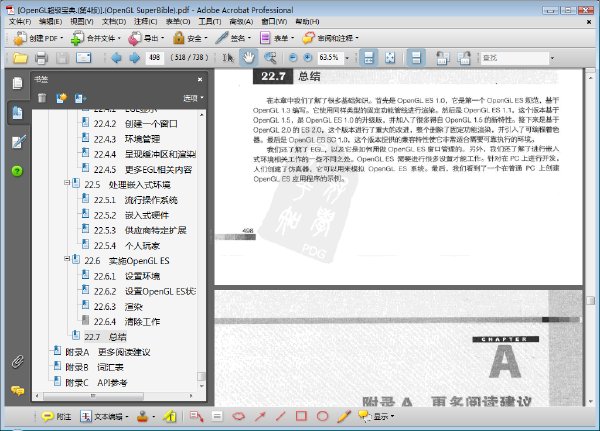Activate the text Select tool
The height and width of the screenshot is (431, 600).
click(x=228, y=58)
